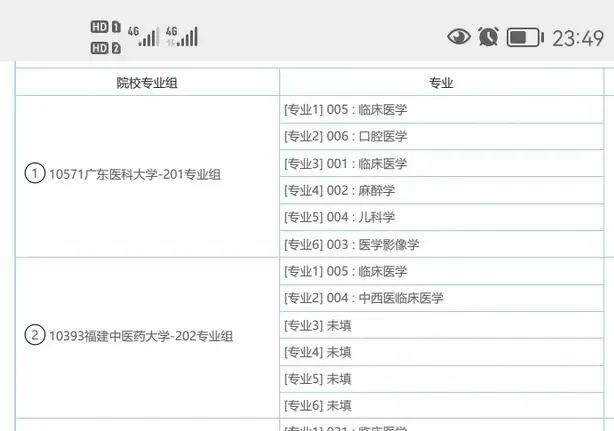Open 10571广东医科大学-201专业组 entry
614x431 pixels.
(135, 174)
